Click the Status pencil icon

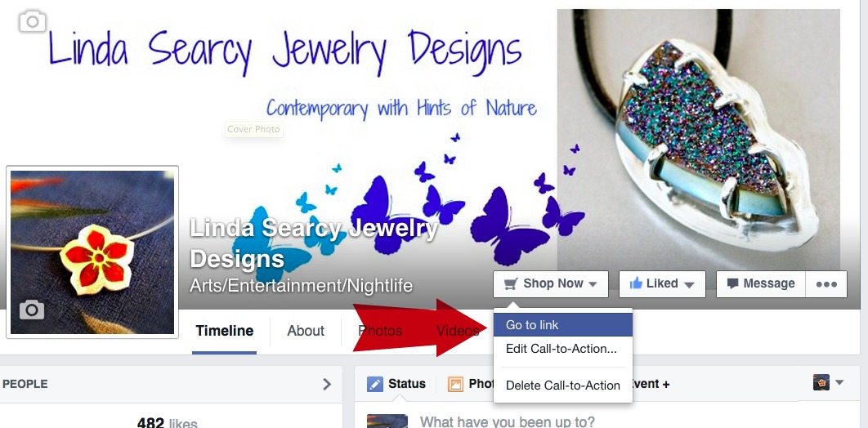375,384
